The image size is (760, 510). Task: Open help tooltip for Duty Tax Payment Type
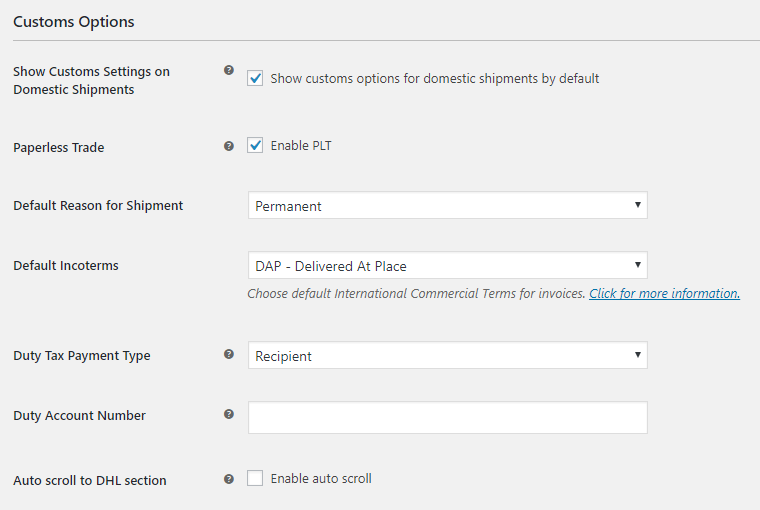coord(229,354)
